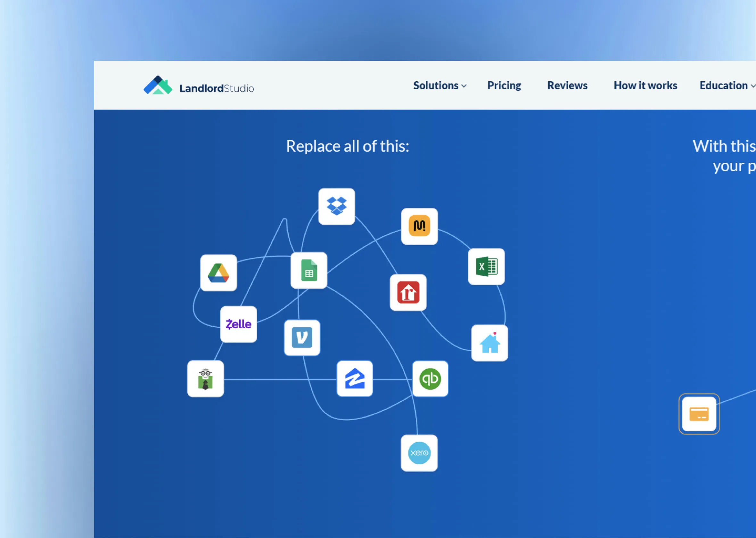This screenshot has width=756, height=538.
Task: Click the 'Replace all of this:' heading
Action: [x=348, y=146]
